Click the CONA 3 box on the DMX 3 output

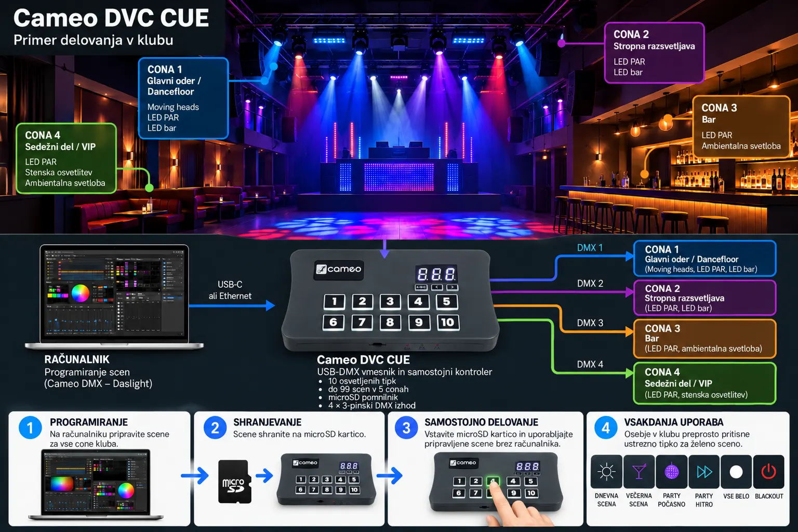704,338
